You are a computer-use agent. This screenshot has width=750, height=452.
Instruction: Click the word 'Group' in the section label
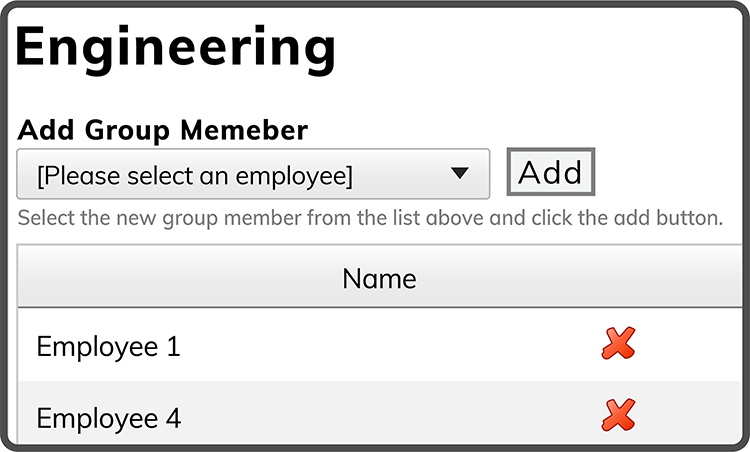(x=127, y=131)
